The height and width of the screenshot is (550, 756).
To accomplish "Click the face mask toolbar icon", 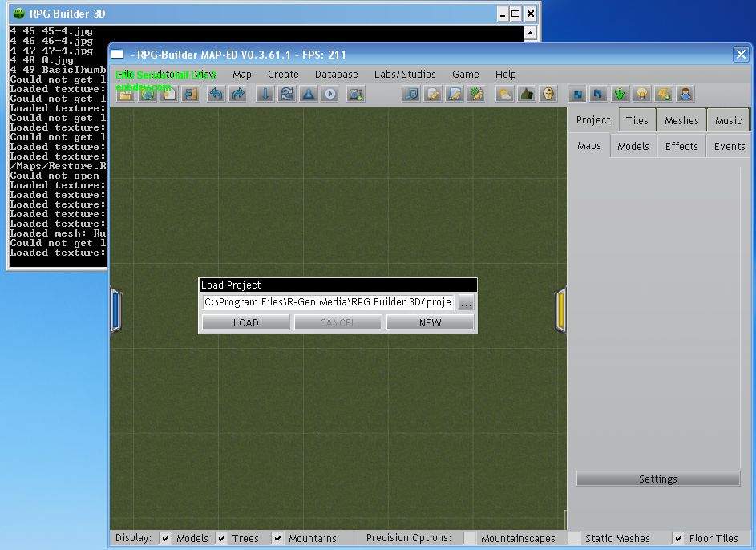I will tap(548, 94).
